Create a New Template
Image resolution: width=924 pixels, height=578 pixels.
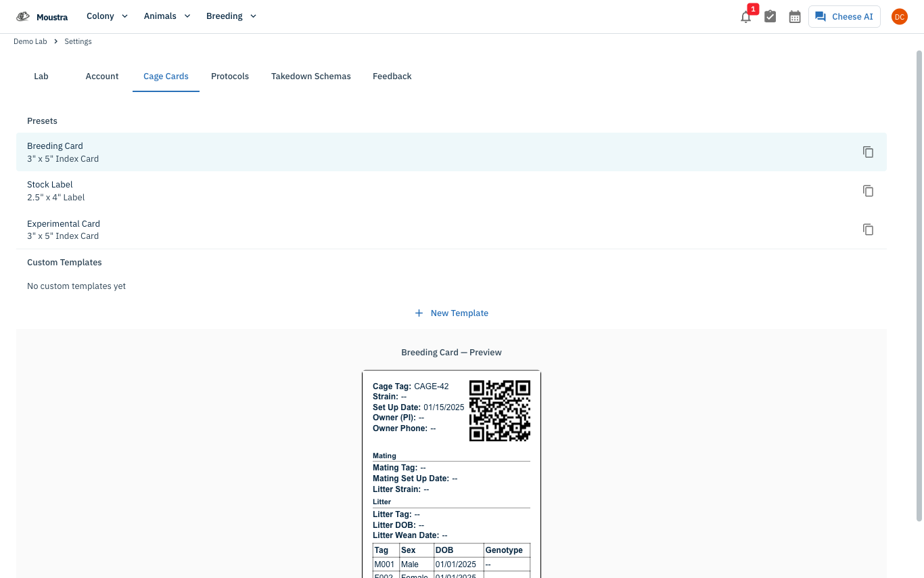tap(451, 313)
